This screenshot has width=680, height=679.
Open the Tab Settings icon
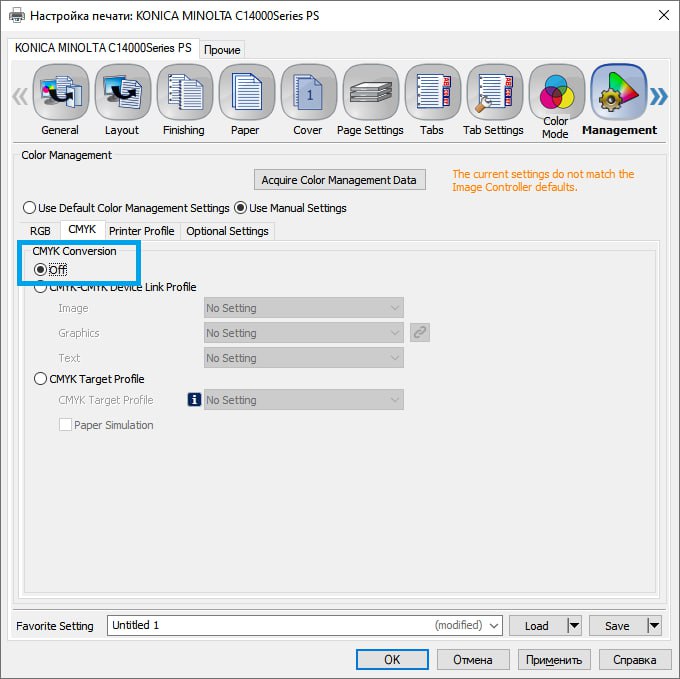click(x=494, y=92)
